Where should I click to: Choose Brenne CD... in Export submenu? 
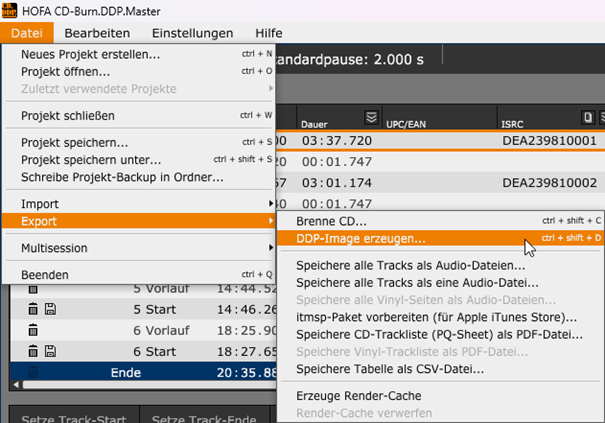point(441,222)
